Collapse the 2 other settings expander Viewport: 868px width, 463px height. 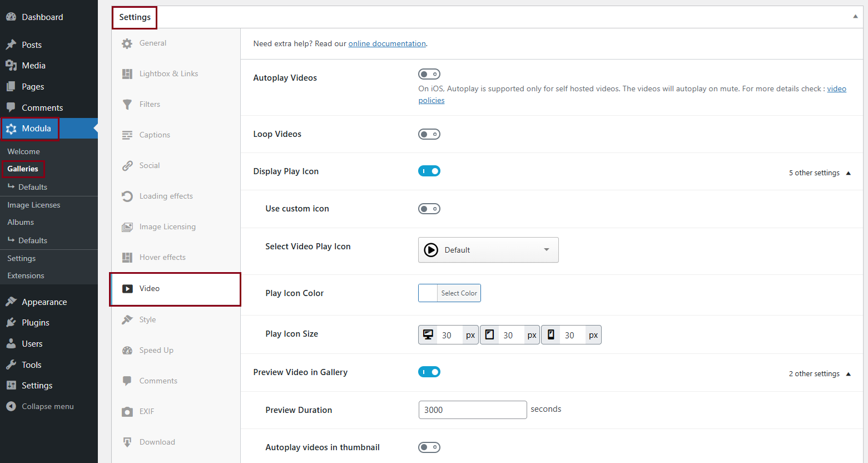tap(819, 374)
